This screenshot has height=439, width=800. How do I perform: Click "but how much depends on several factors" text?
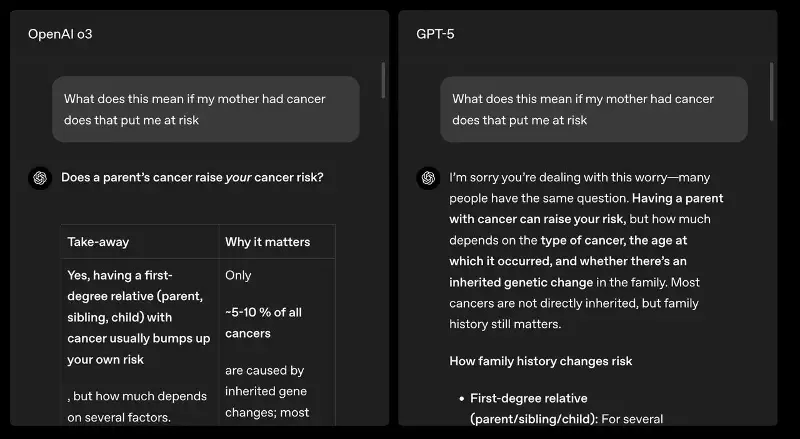(137, 407)
